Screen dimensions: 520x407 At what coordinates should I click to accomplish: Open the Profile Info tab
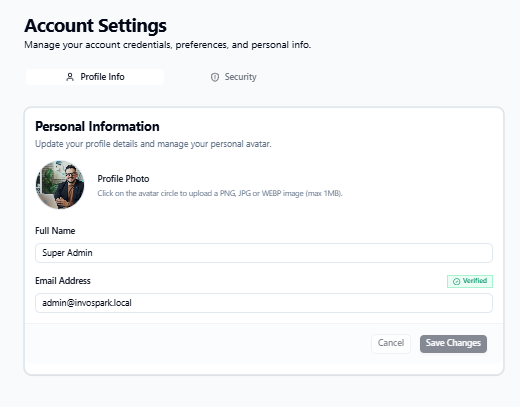coord(95,77)
